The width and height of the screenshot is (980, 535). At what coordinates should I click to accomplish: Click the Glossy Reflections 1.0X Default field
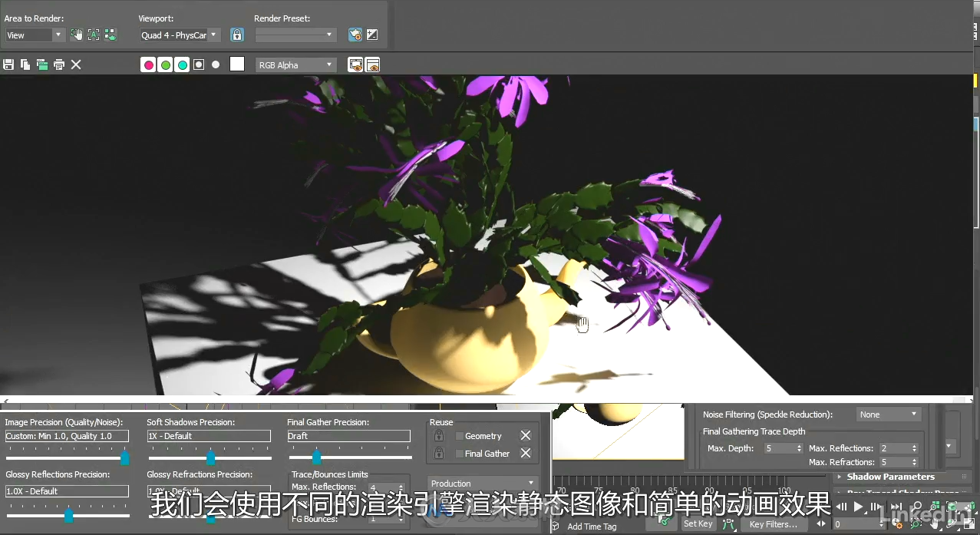tap(67, 491)
